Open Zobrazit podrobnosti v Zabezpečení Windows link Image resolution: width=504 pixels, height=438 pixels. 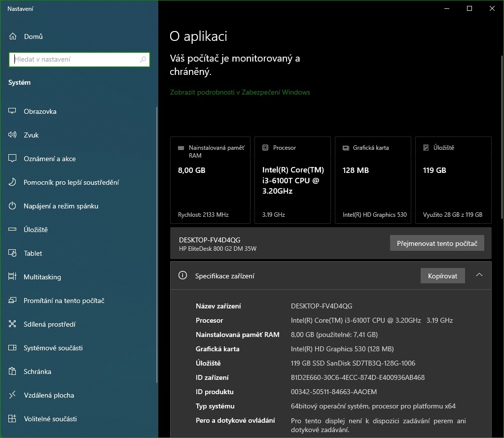click(240, 92)
